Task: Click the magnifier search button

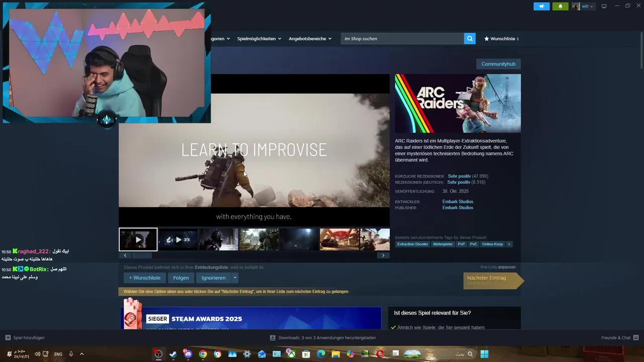Action: point(469,38)
